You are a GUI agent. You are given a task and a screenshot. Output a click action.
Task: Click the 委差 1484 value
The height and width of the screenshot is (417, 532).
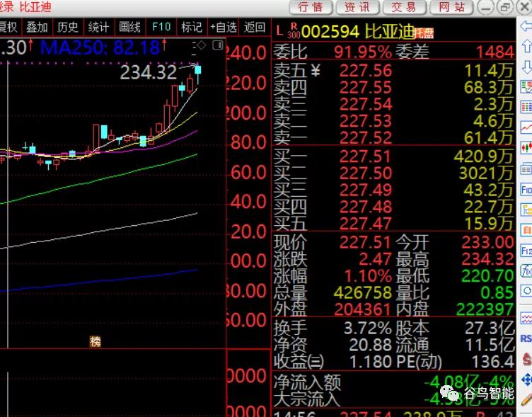495,52
